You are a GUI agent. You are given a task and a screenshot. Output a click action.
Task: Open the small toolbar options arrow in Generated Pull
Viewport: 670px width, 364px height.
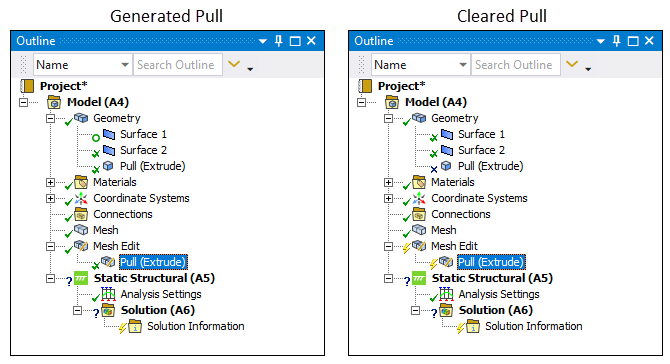[250, 69]
